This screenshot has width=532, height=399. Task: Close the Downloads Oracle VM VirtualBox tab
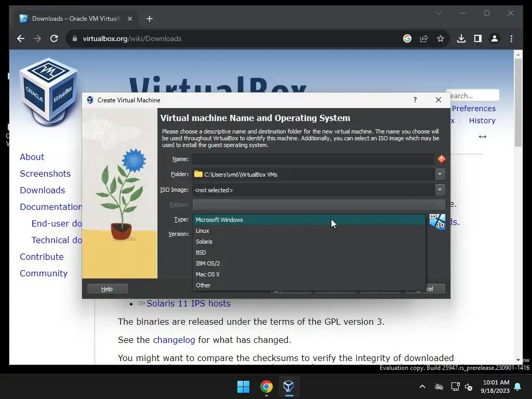(129, 19)
